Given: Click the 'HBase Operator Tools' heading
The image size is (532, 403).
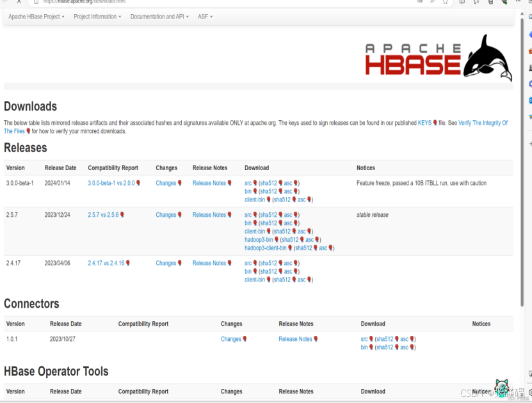Looking at the screenshot, I should 56,371.
